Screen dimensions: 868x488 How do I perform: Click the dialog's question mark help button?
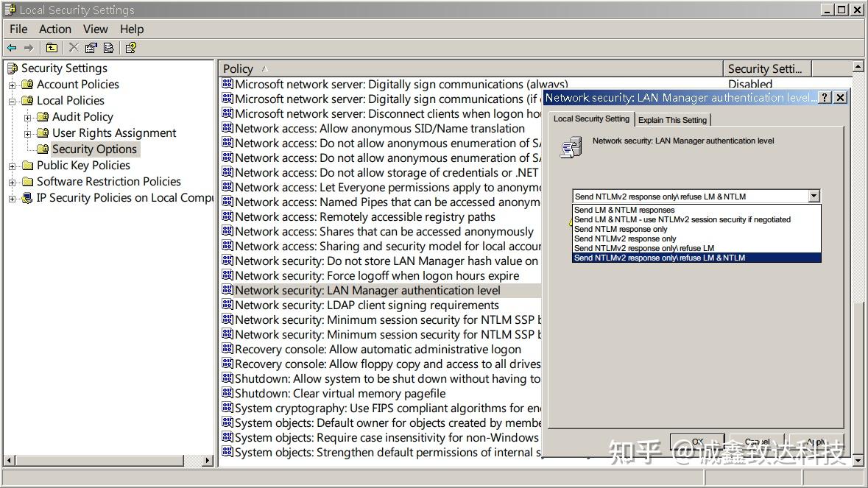(825, 98)
